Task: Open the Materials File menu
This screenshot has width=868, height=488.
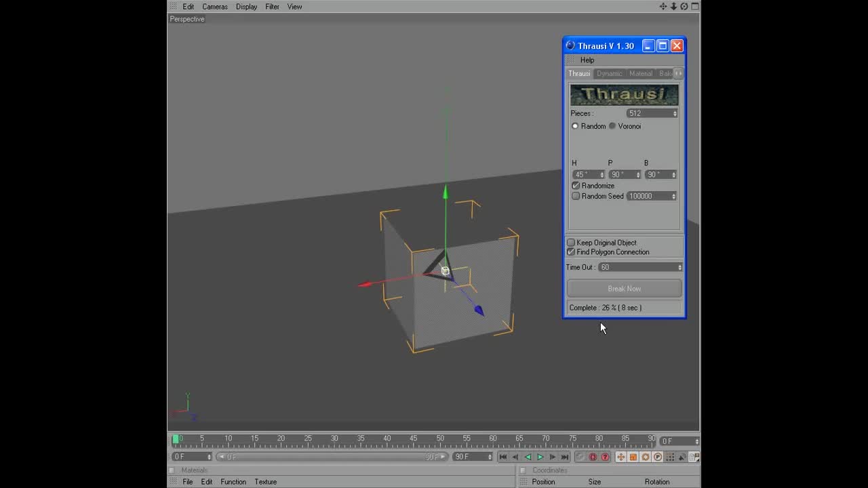Action: 188,482
